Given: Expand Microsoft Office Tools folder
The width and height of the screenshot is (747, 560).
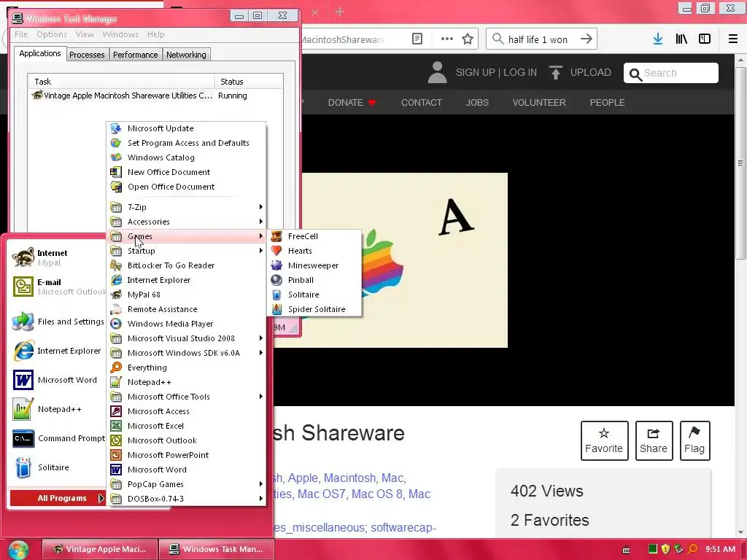Looking at the screenshot, I should point(186,397).
